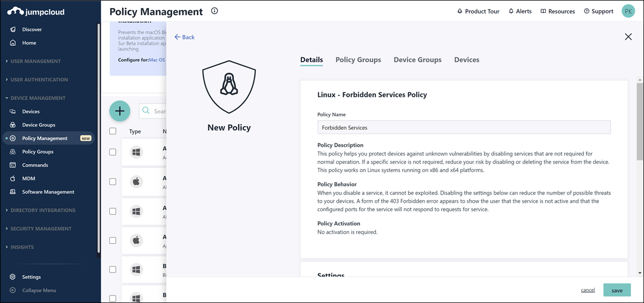Switch to the Device Groups tab
This screenshot has height=303, width=644.
pos(418,60)
